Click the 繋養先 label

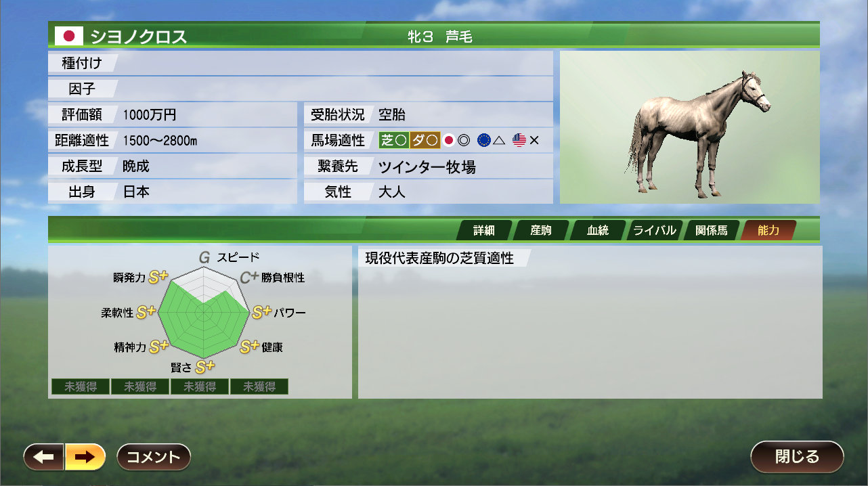pyautogui.click(x=337, y=166)
